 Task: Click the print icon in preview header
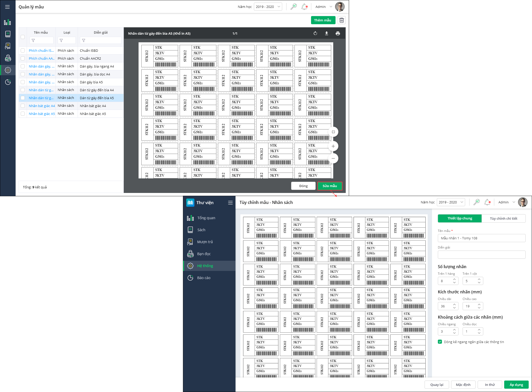tap(338, 33)
